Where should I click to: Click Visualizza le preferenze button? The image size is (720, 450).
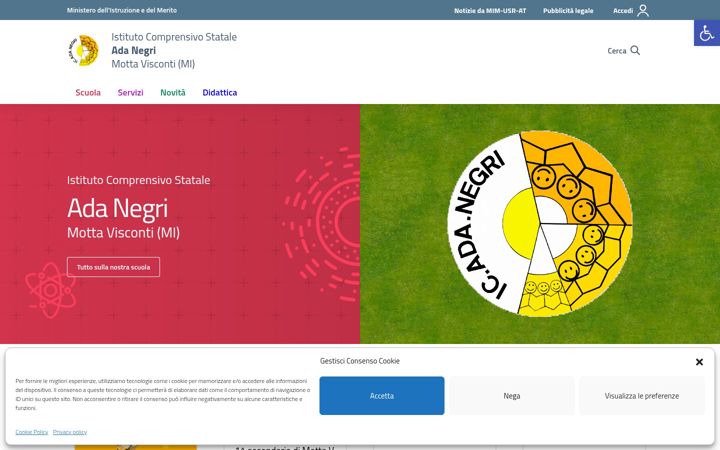click(641, 396)
